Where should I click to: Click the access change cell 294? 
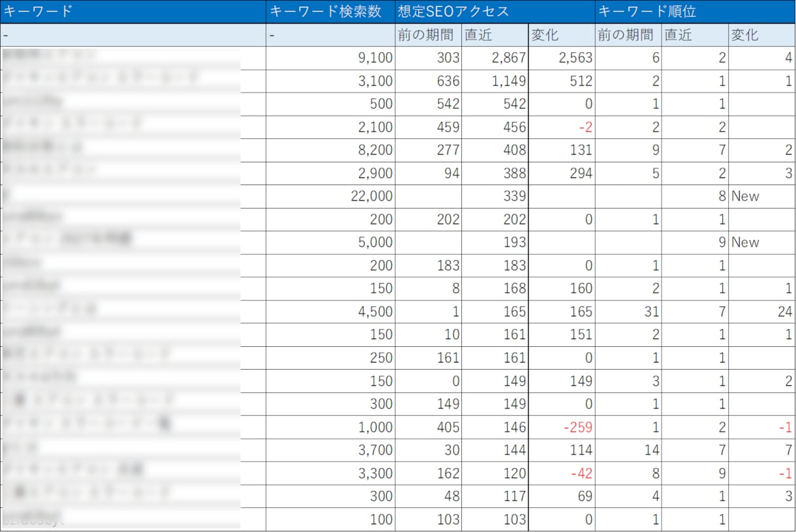[x=562, y=173]
